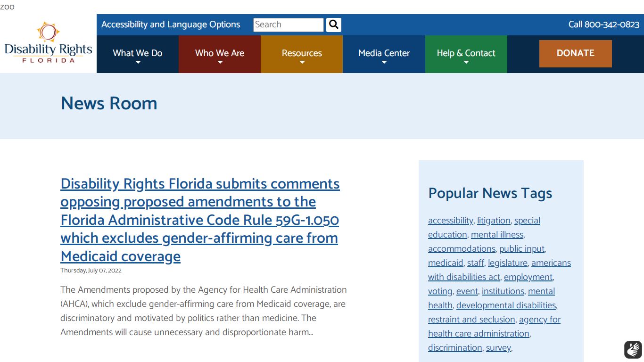The height and width of the screenshot is (362, 644).
Task: Select the voting news tag
Action: tap(440, 291)
